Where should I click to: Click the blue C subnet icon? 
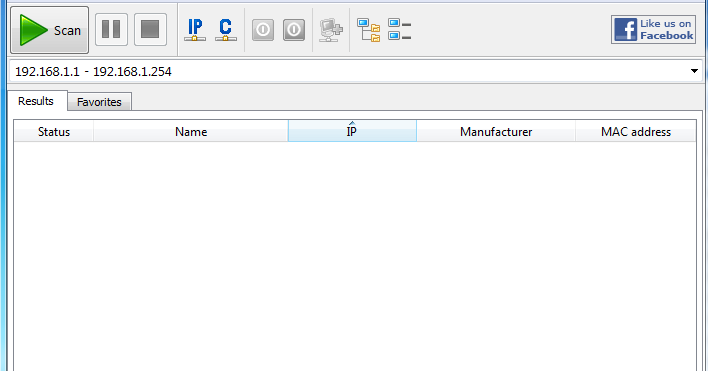(x=226, y=30)
